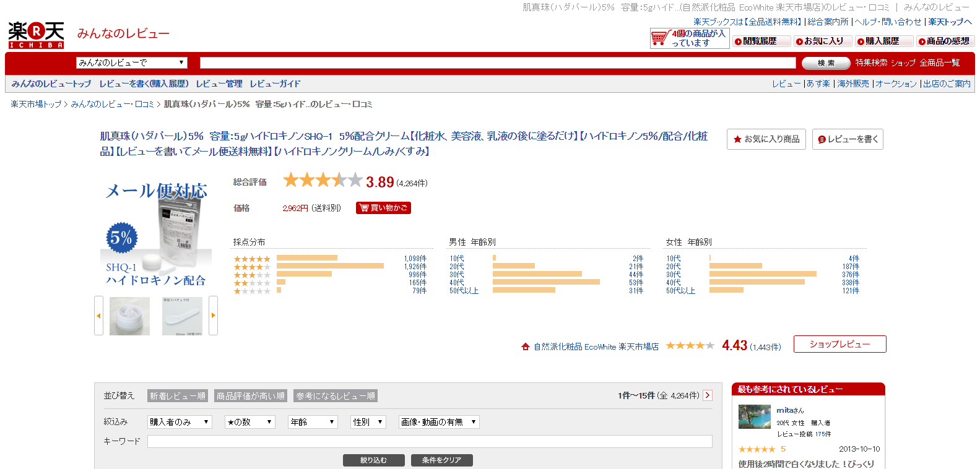Click reviewer name mitaさん

790,410
